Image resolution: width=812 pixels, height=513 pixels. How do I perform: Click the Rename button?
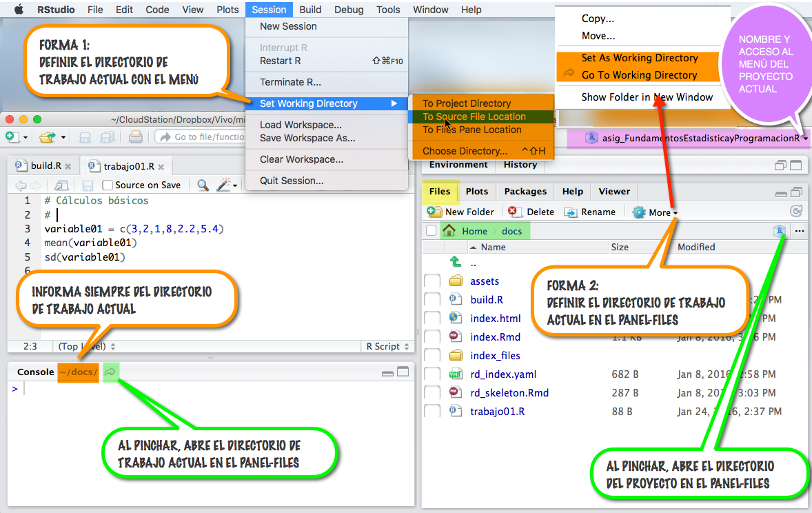(590, 212)
